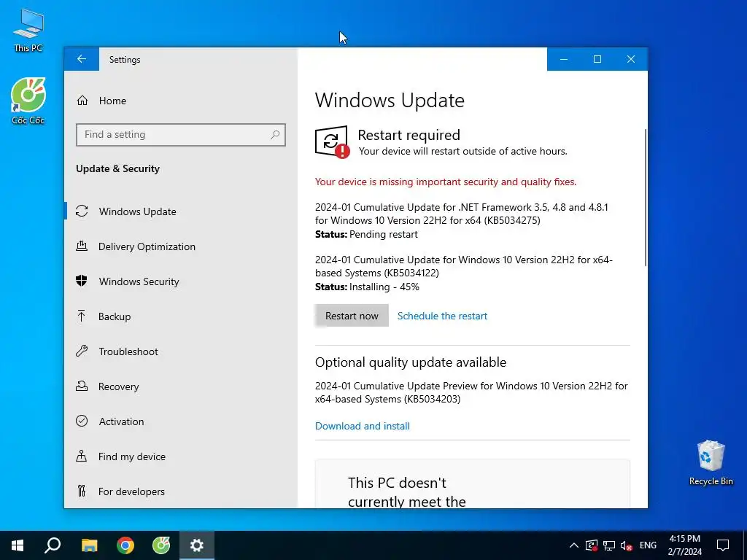
Task: Click the KB5034275 update description text
Action: tap(461, 214)
